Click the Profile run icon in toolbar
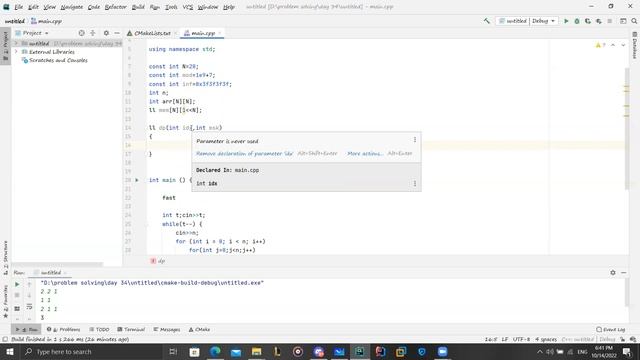Screen dimensions: 640x360 point(599,21)
